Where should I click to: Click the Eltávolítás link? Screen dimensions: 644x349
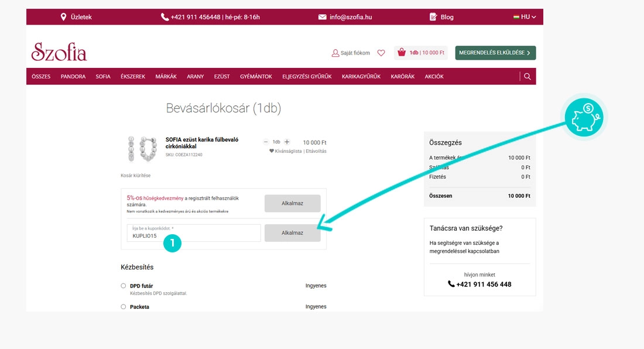click(316, 151)
